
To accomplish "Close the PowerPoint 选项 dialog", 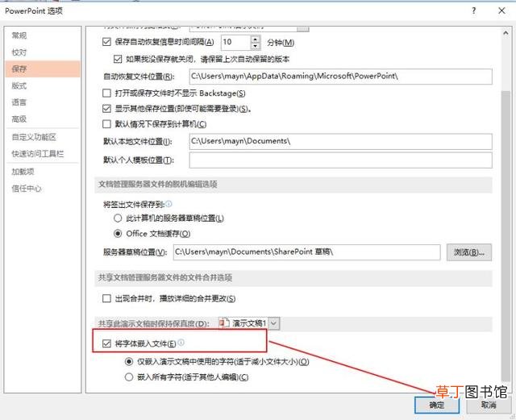I will 501,10.
